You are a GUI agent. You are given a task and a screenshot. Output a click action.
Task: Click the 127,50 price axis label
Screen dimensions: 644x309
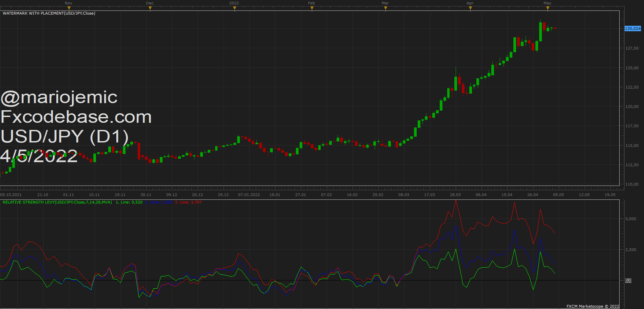[x=632, y=48]
